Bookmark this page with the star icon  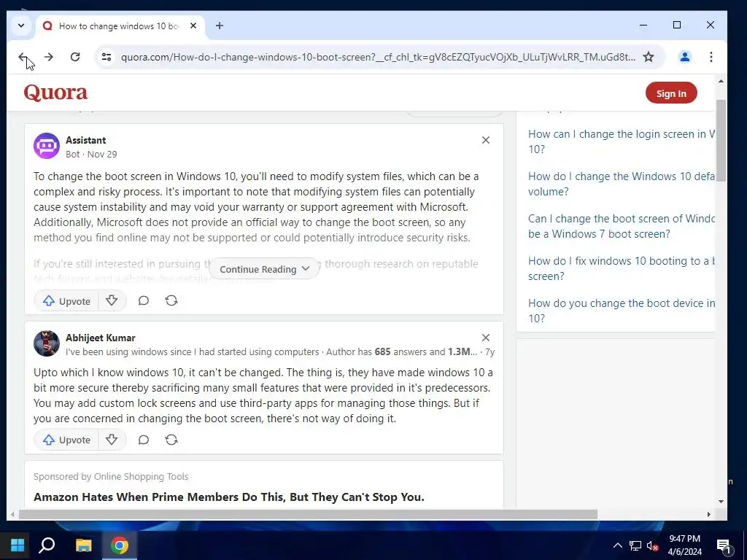click(649, 57)
